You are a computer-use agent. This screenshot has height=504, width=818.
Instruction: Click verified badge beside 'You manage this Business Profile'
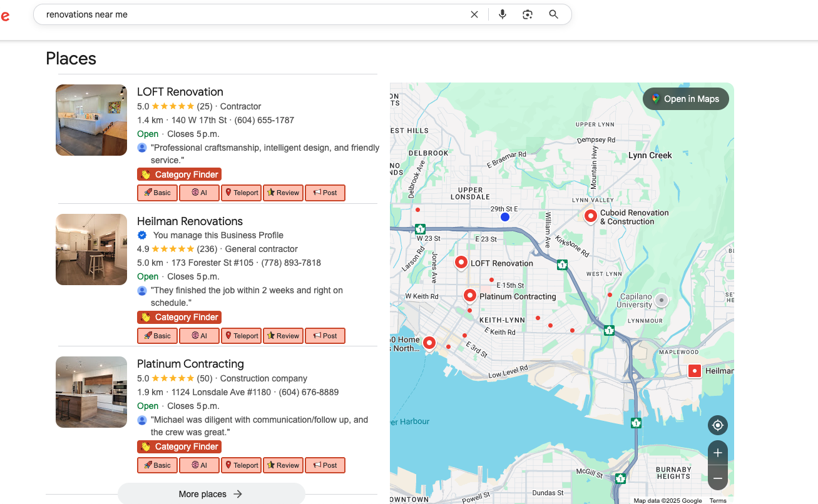click(x=142, y=235)
